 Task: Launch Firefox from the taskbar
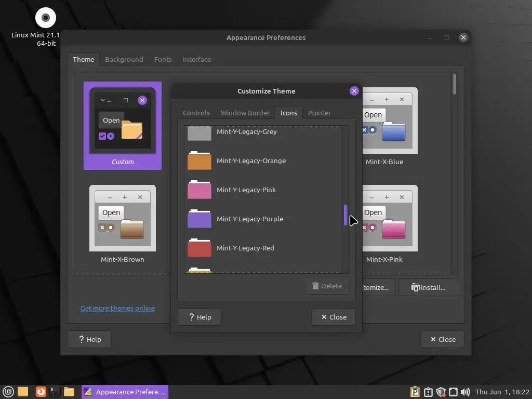[x=41, y=392]
